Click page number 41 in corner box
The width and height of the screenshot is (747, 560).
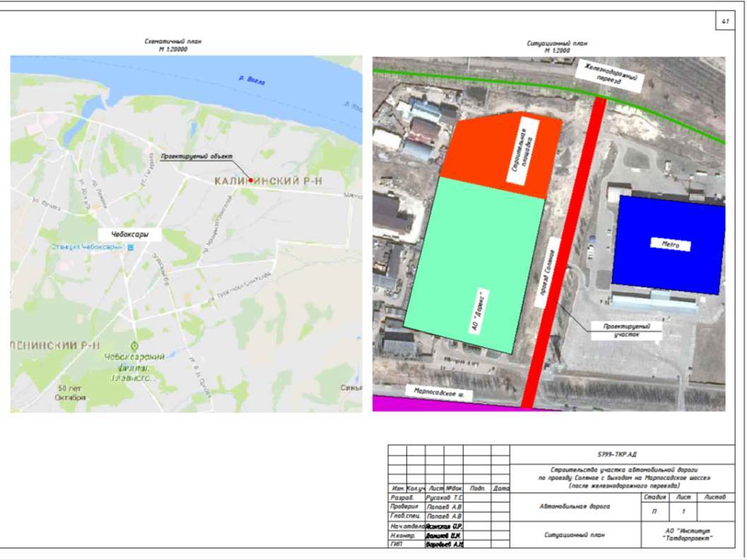pyautogui.click(x=724, y=23)
